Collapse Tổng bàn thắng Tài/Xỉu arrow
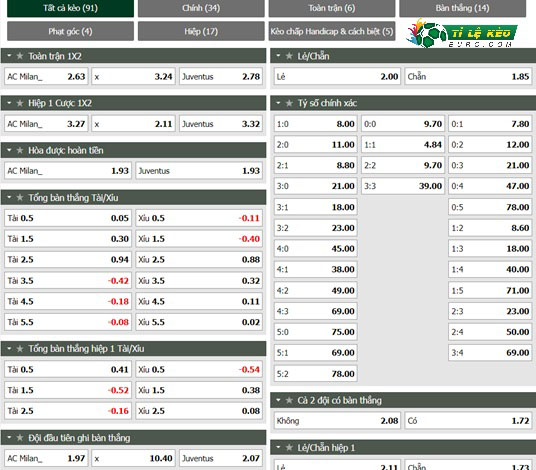This screenshot has height=470, width=536. 9,197
